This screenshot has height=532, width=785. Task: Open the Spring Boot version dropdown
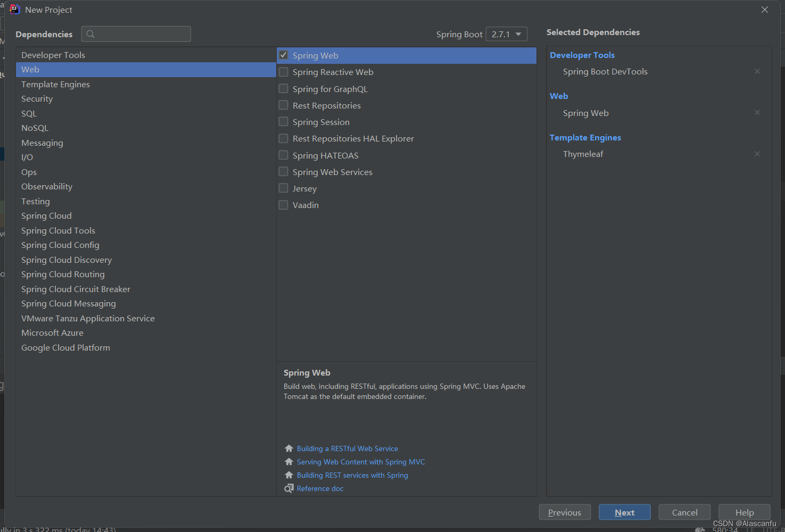pyautogui.click(x=507, y=34)
